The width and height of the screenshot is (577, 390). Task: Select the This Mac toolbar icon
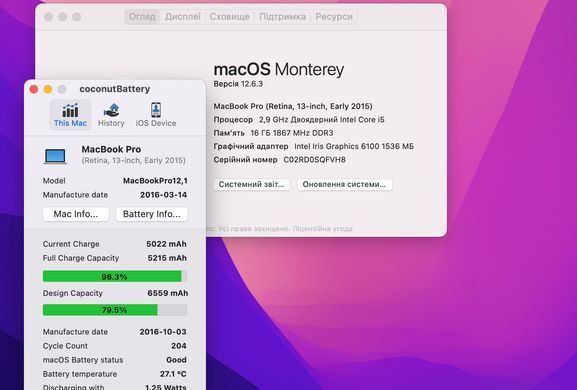coord(70,115)
